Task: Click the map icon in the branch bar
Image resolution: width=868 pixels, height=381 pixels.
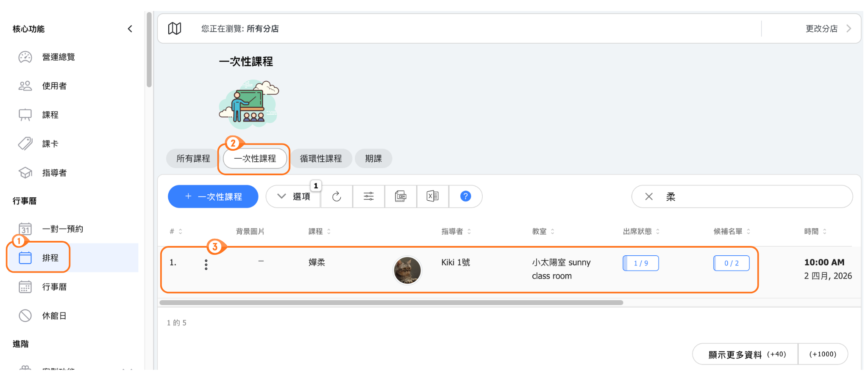Action: (175, 29)
